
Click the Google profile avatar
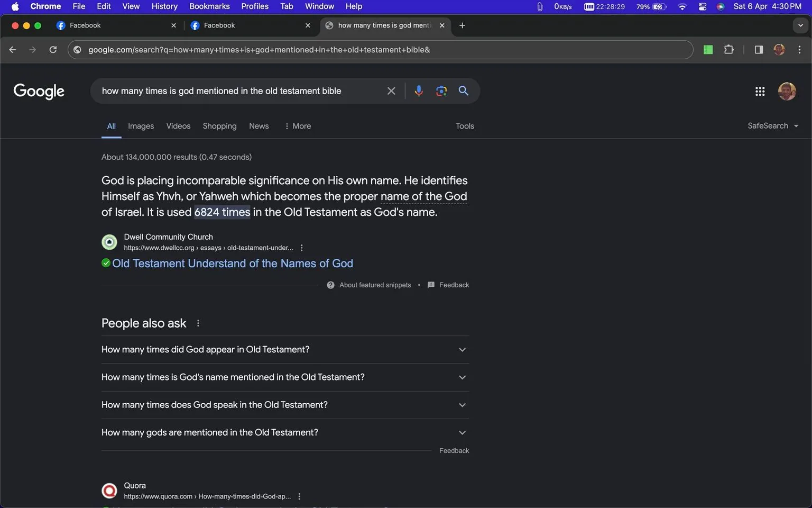click(787, 91)
